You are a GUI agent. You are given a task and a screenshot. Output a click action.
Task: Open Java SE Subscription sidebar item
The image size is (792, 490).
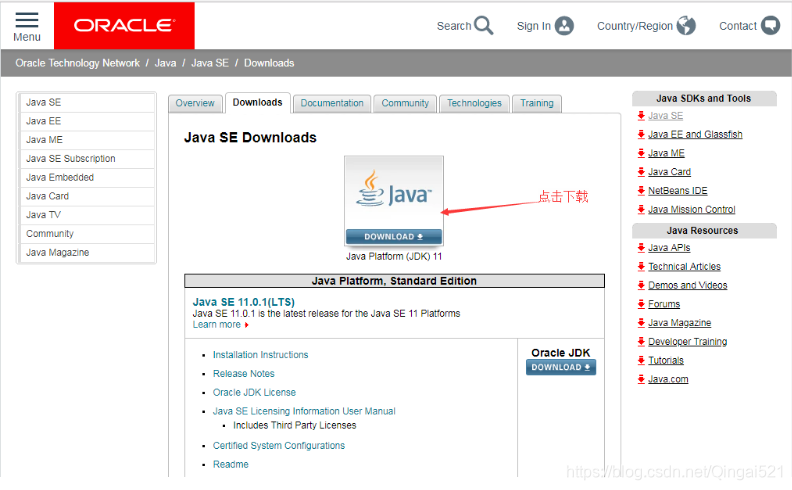click(87, 159)
